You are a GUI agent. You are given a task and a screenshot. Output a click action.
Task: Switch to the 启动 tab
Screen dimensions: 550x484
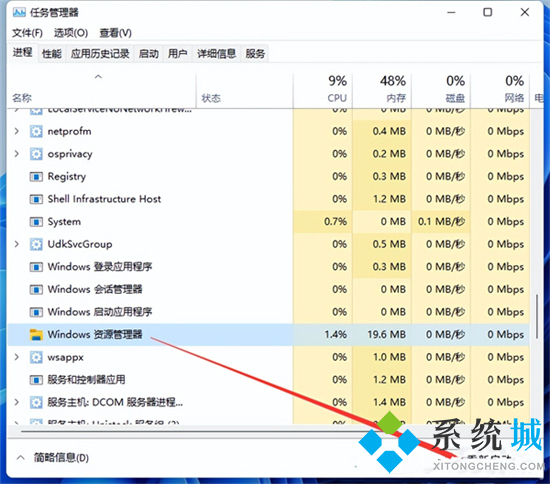[148, 54]
